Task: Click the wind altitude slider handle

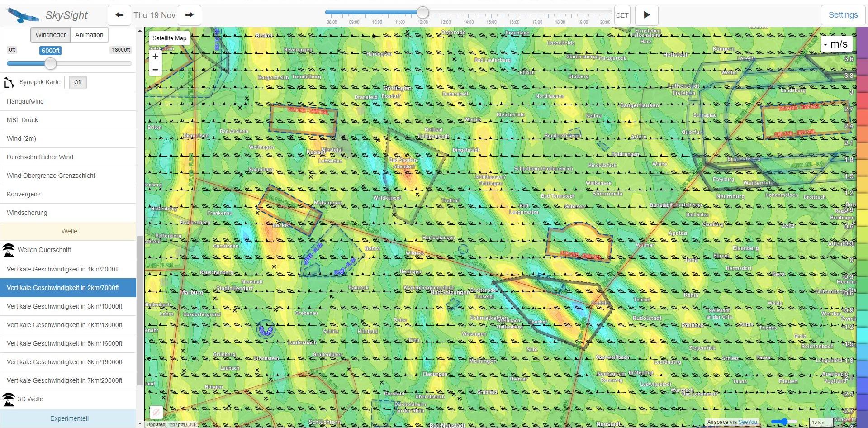Action: pyautogui.click(x=51, y=64)
